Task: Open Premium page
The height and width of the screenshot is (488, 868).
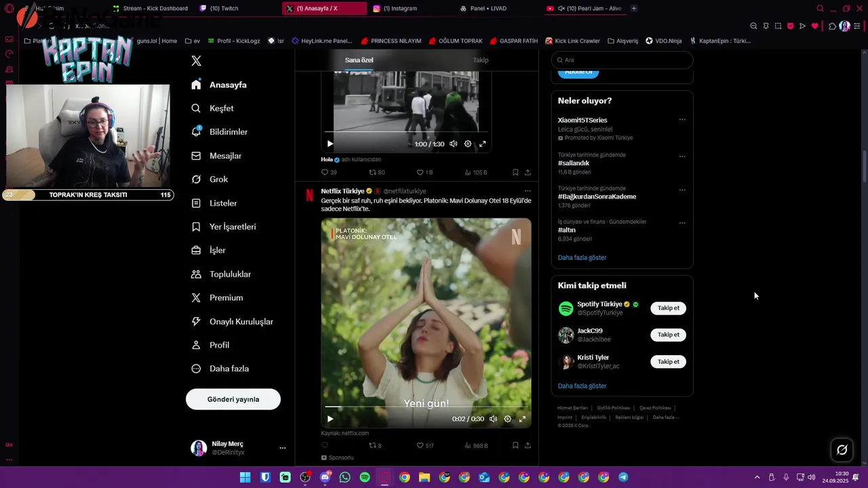Action: point(218,298)
